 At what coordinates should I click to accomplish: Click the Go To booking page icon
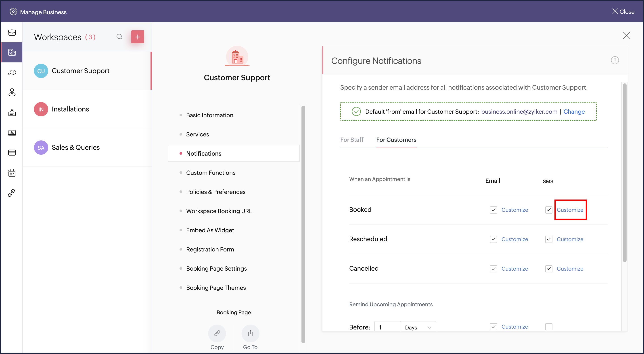(250, 333)
